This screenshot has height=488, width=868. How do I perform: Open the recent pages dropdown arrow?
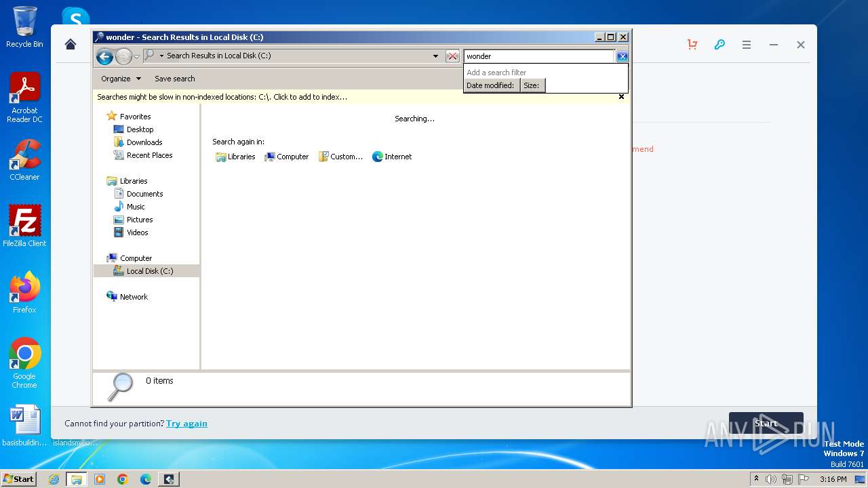[136, 56]
